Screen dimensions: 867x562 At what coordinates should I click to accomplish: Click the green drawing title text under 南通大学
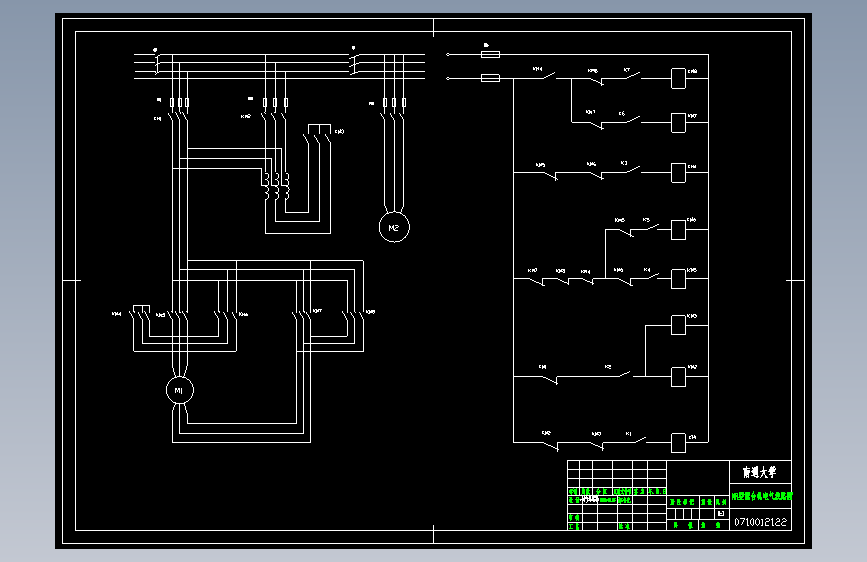761,496
